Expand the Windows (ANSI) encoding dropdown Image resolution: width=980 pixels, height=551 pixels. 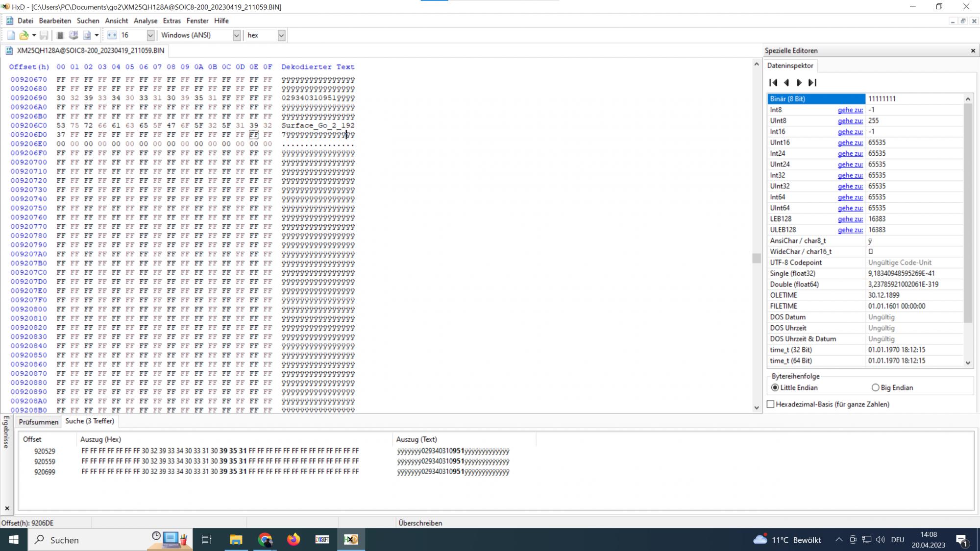[x=237, y=35]
